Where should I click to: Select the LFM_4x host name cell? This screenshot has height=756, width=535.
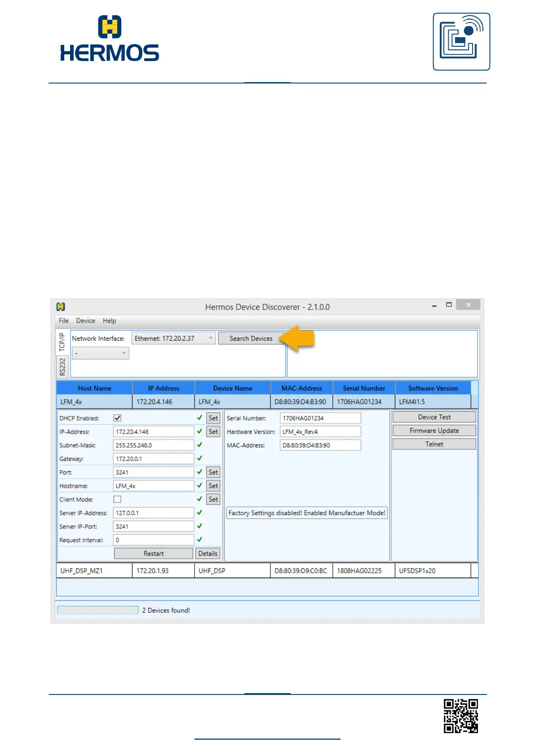point(94,402)
